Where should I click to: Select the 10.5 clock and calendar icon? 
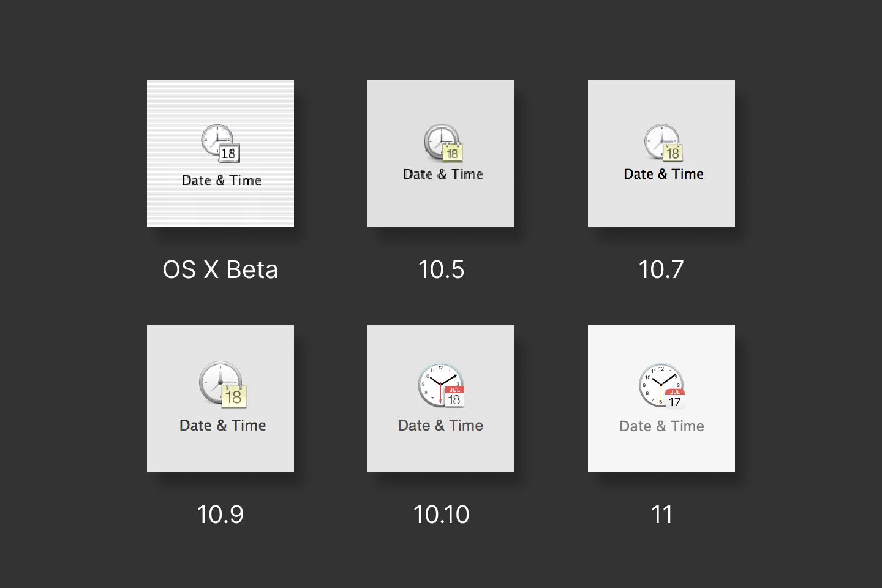click(442, 143)
